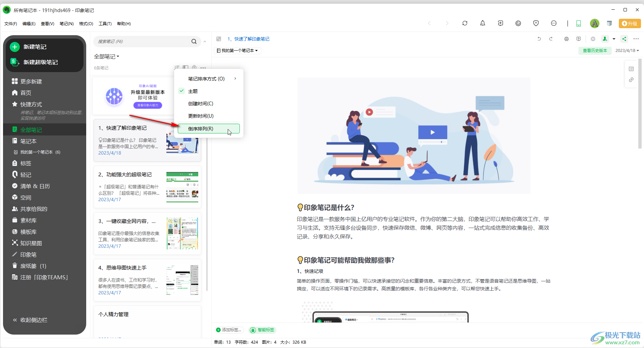This screenshot has height=348, width=644.
Task: Click the green add collaborator icon
Action: (605, 39)
